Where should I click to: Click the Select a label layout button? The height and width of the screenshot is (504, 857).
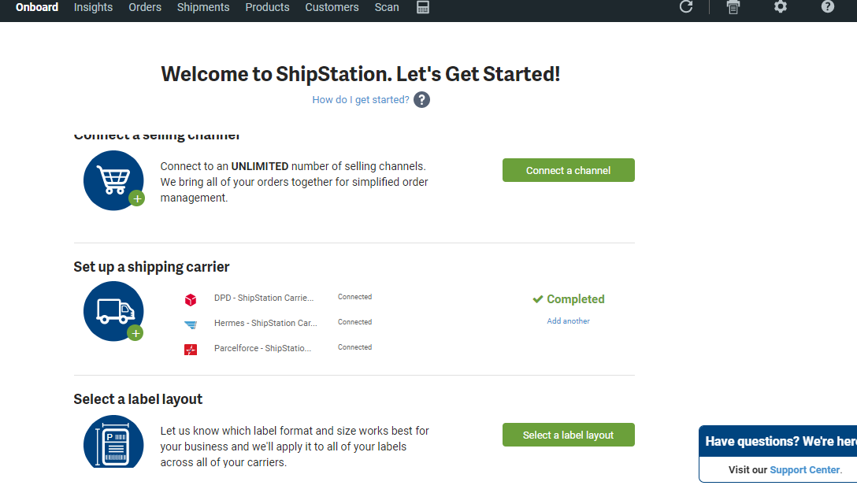pos(569,435)
